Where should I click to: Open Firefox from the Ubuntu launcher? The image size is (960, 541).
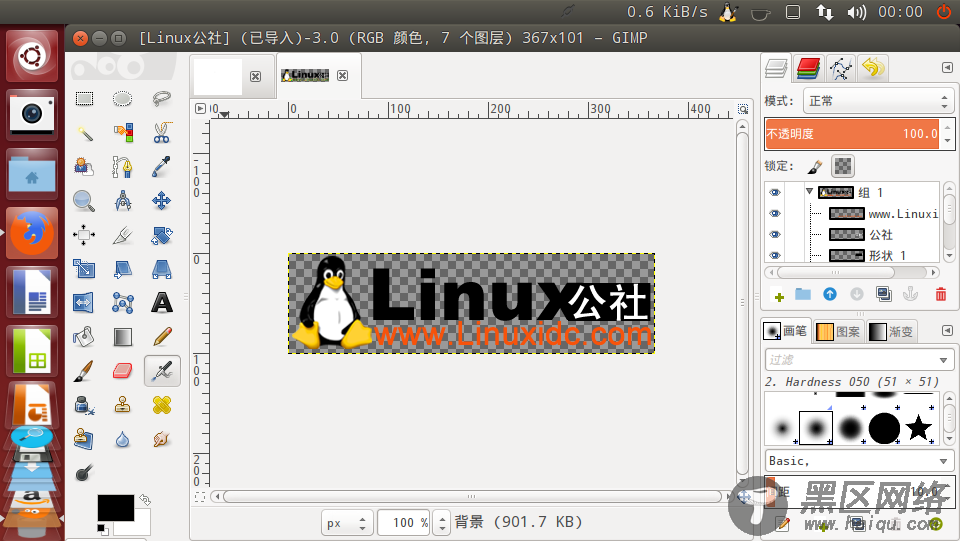32,233
